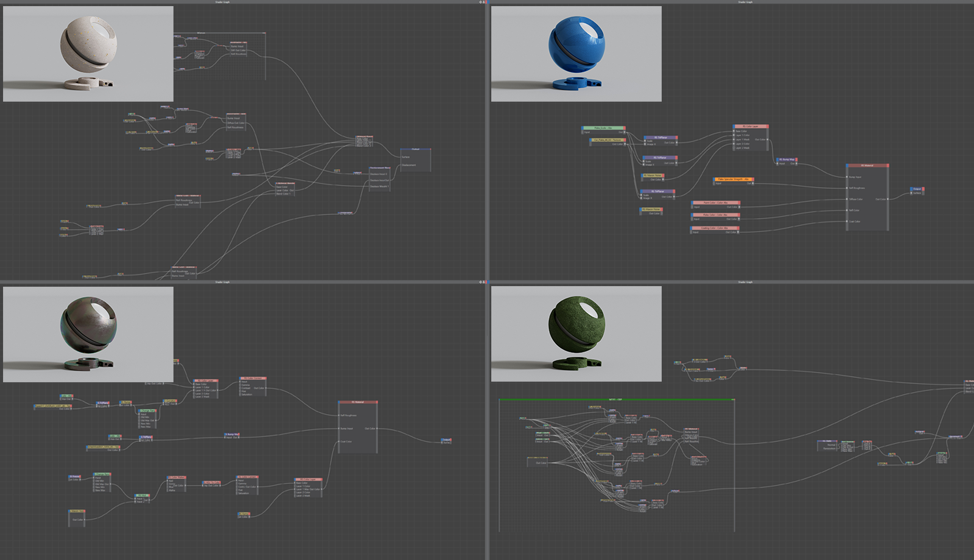Select the RS Bump Map node in the metal graph
The width and height of the screenshot is (974, 560).
point(232,435)
